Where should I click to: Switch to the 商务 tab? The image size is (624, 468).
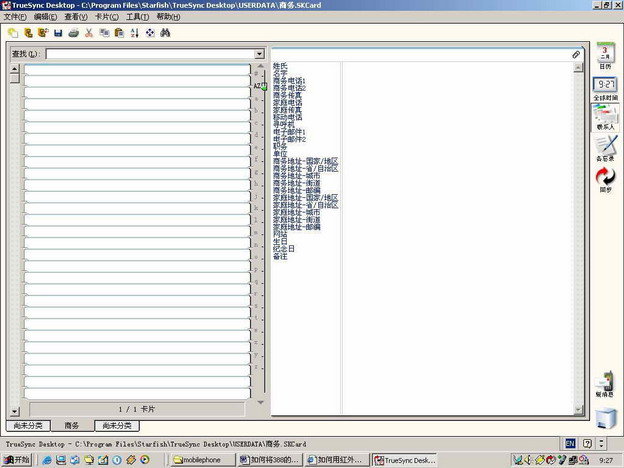click(x=71, y=426)
